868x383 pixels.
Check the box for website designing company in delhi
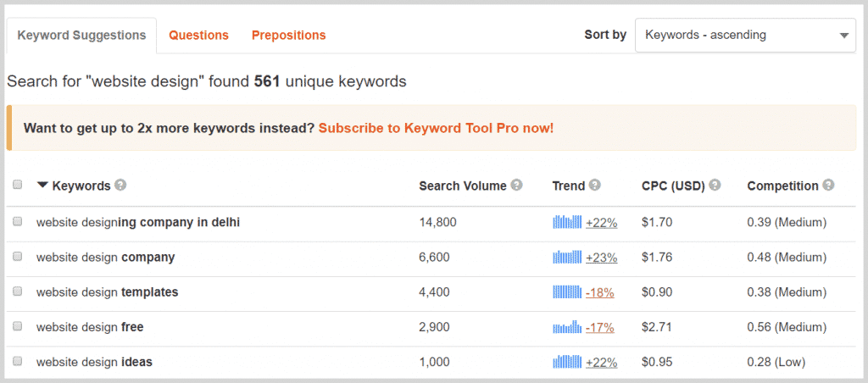pyautogui.click(x=18, y=222)
